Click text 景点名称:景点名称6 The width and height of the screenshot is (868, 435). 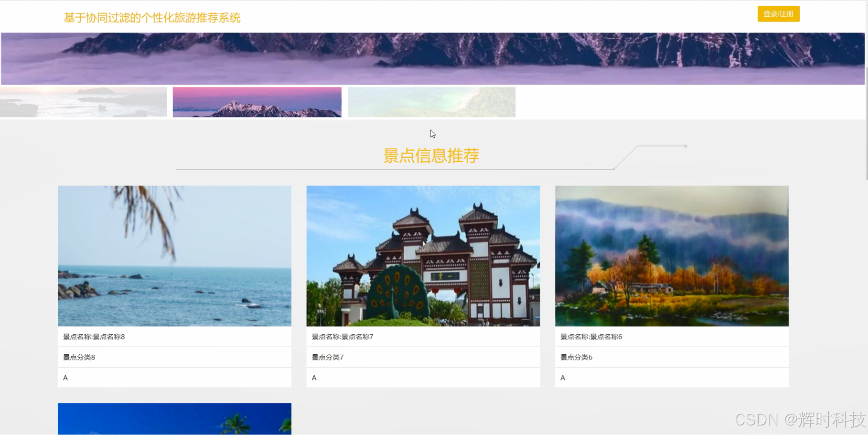(x=591, y=337)
